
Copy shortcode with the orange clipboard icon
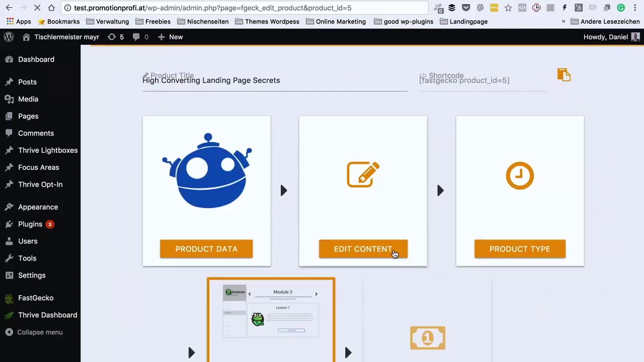coord(564,75)
